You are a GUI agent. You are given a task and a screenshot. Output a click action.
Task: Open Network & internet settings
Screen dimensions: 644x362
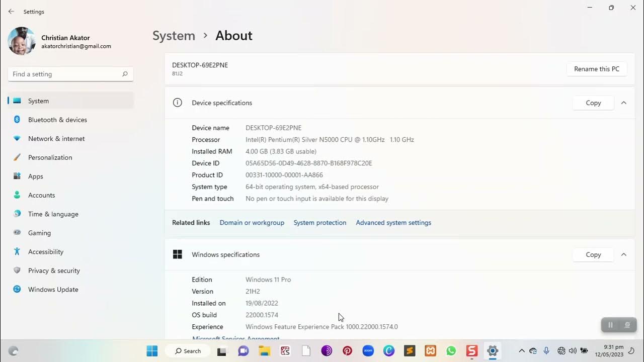pos(70,138)
